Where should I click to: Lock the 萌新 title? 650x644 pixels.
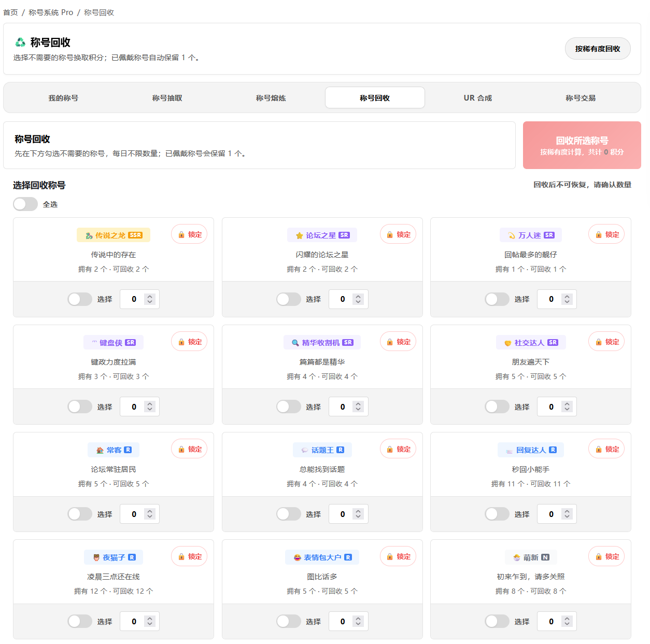click(x=606, y=556)
